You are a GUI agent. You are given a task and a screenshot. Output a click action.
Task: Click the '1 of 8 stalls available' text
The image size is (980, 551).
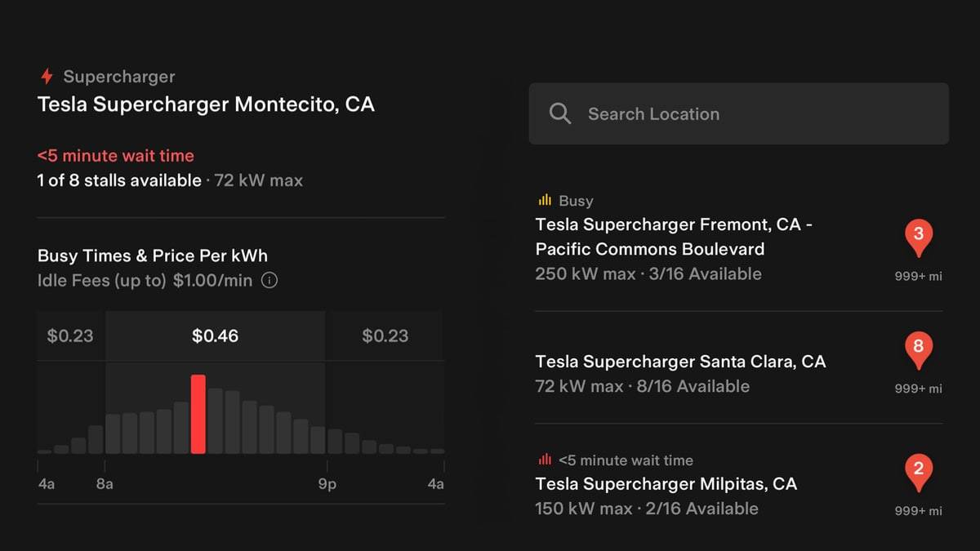(x=119, y=180)
